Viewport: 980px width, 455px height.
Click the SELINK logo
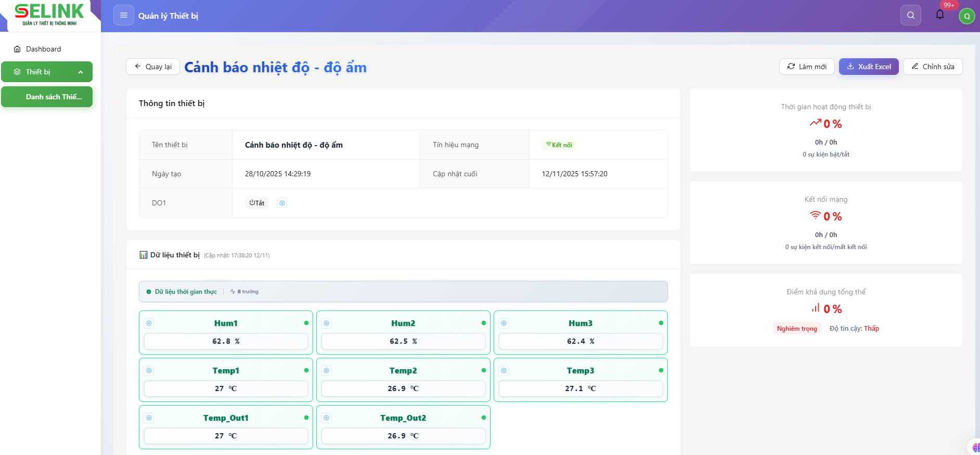[49, 15]
